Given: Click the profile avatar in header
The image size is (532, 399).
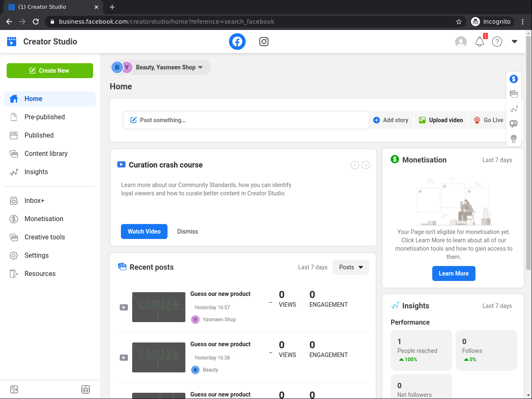Looking at the screenshot, I should pos(461,42).
